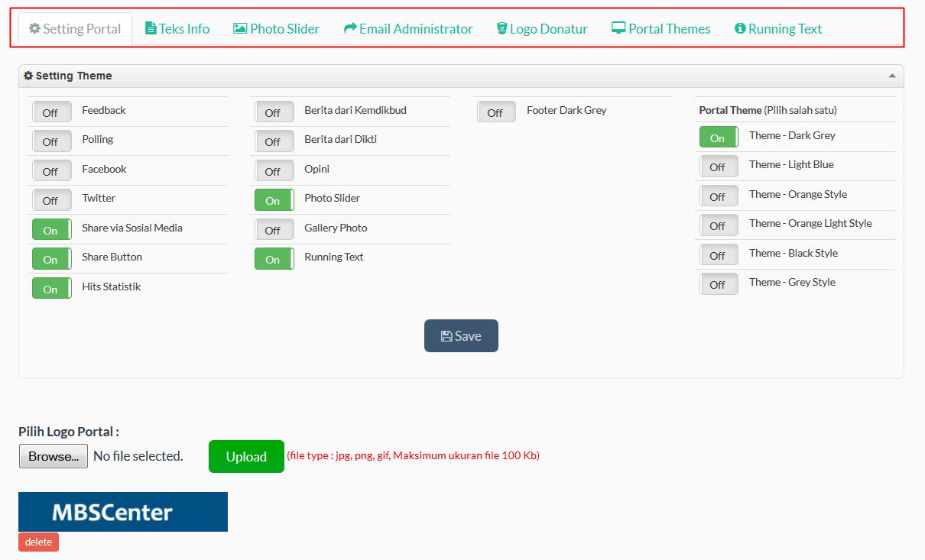Click the share arrow icon beside Email Administrator

(x=350, y=28)
